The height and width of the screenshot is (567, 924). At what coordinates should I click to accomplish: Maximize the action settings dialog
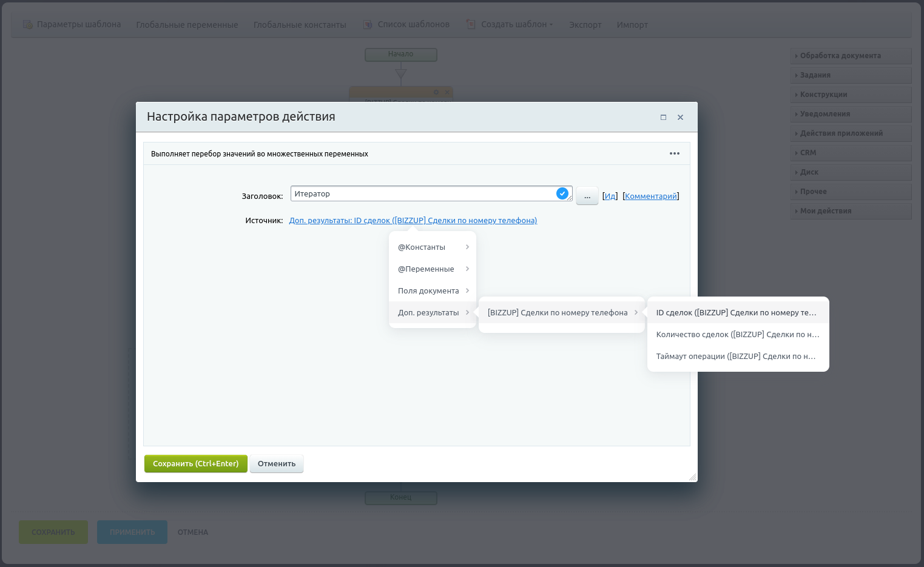(x=663, y=117)
